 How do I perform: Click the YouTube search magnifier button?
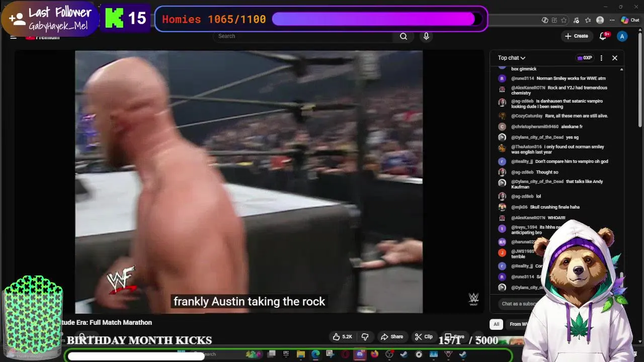[403, 36]
